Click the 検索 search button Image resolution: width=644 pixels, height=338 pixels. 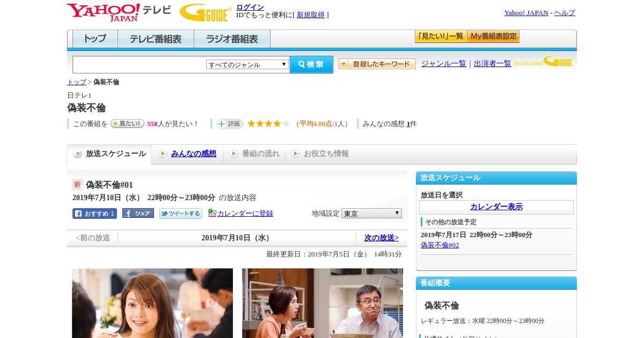311,64
